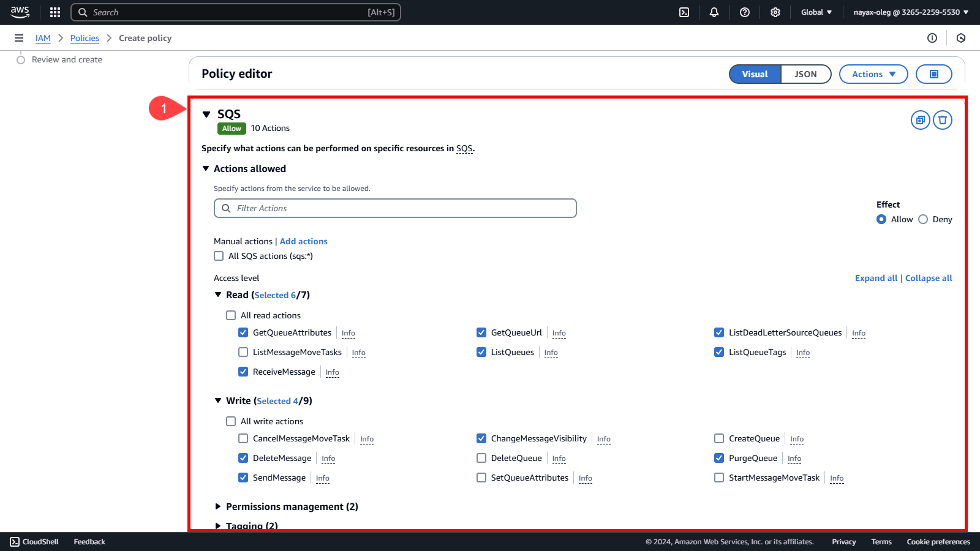
Task: Switch to the JSON editor tab
Action: tap(806, 74)
